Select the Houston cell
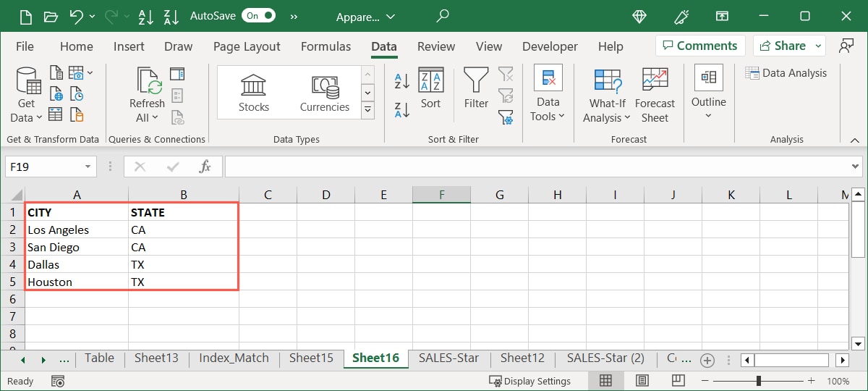This screenshot has width=868, height=391. [77, 282]
